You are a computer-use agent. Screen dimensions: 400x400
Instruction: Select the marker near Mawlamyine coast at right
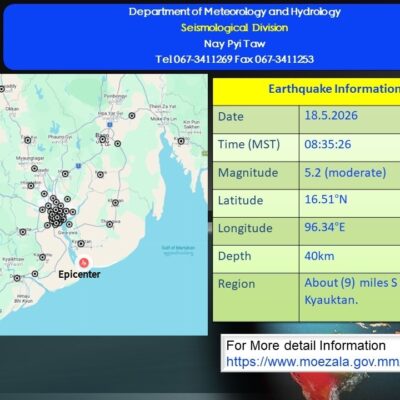[181, 141]
